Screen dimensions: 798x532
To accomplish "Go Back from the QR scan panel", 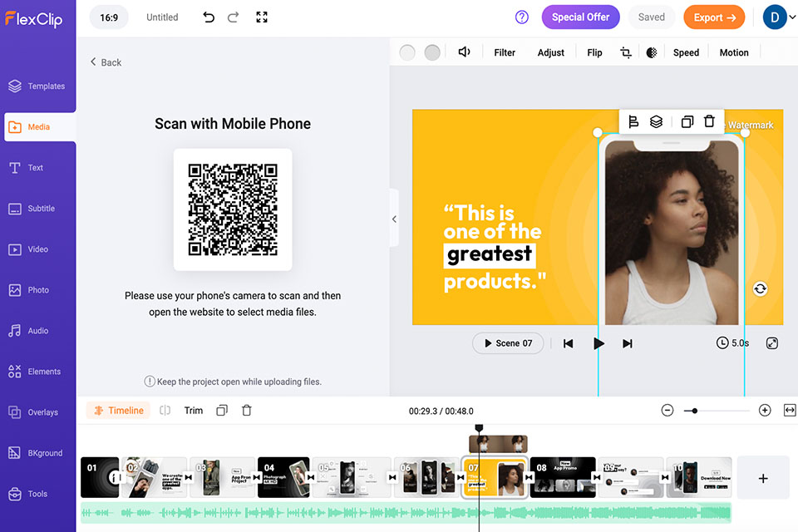I will 106,62.
